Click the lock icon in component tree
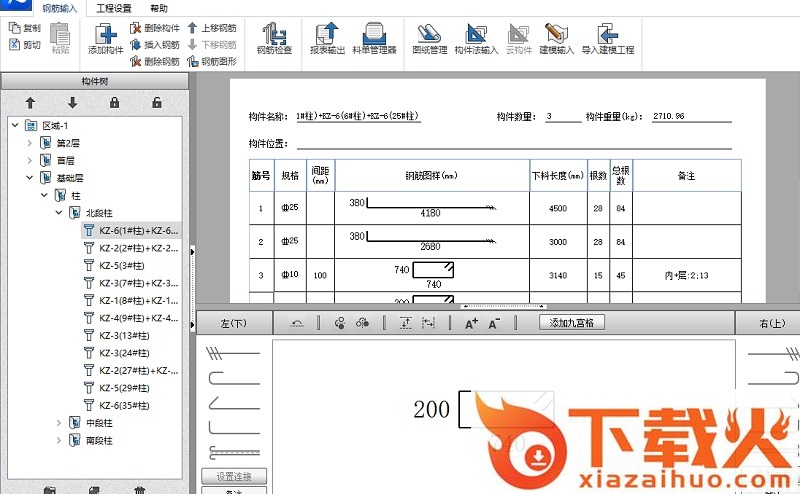 pos(114,103)
